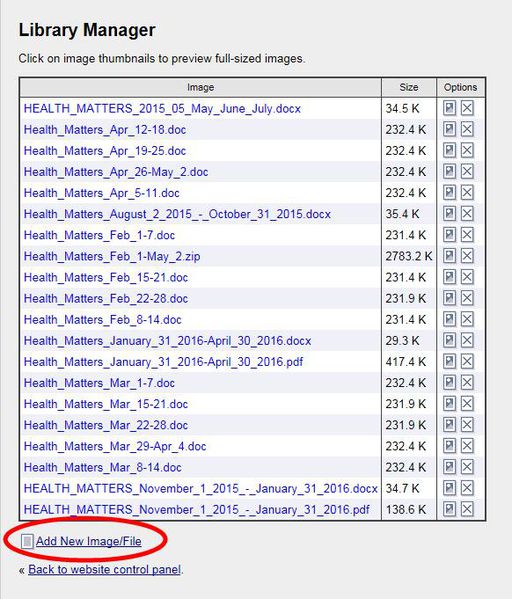Screen dimensions: 512x599
Task: Click view icon for Health_Matters_Feb_1-May_2.zip
Action: (x=449, y=256)
